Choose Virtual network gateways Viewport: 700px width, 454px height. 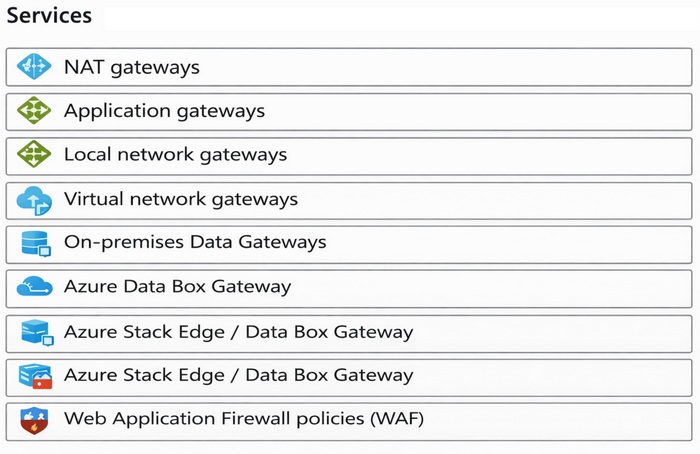point(181,199)
